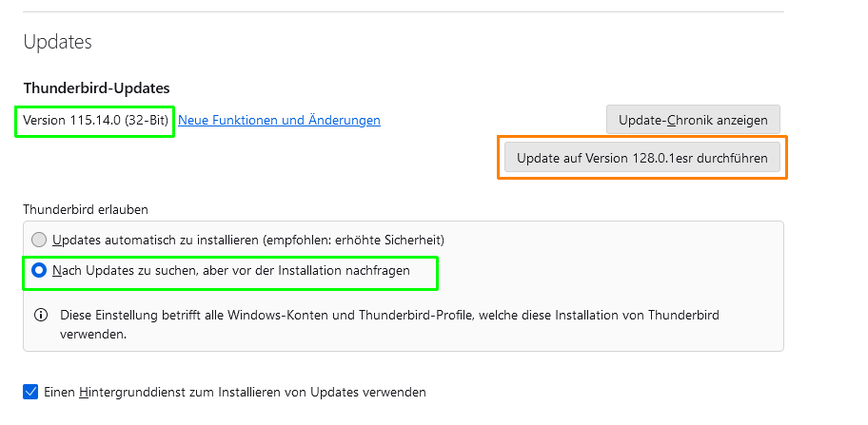The height and width of the screenshot is (425, 868).
Task: Open the "Neue Funktionen und Änderungen" link
Action: point(279,121)
